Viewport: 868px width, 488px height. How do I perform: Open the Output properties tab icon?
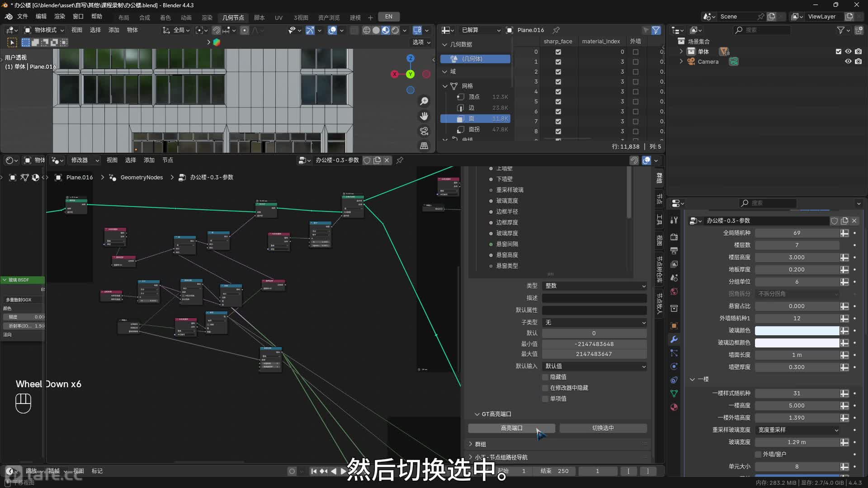674,250
